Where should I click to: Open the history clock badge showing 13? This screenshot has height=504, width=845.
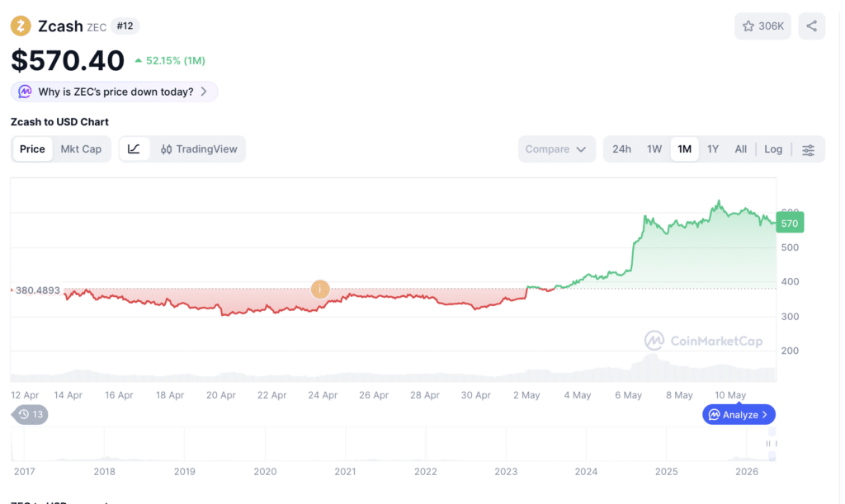31,415
